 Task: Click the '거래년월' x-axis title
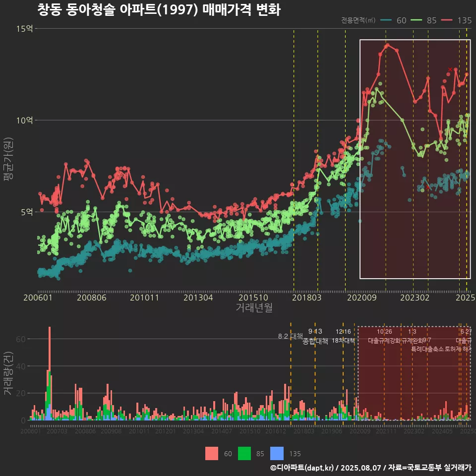pos(254,307)
